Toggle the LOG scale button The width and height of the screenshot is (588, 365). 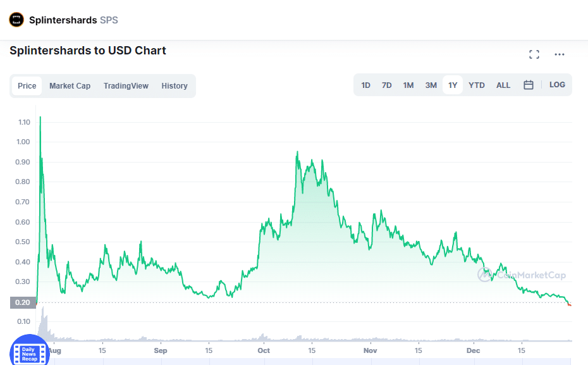click(x=557, y=85)
